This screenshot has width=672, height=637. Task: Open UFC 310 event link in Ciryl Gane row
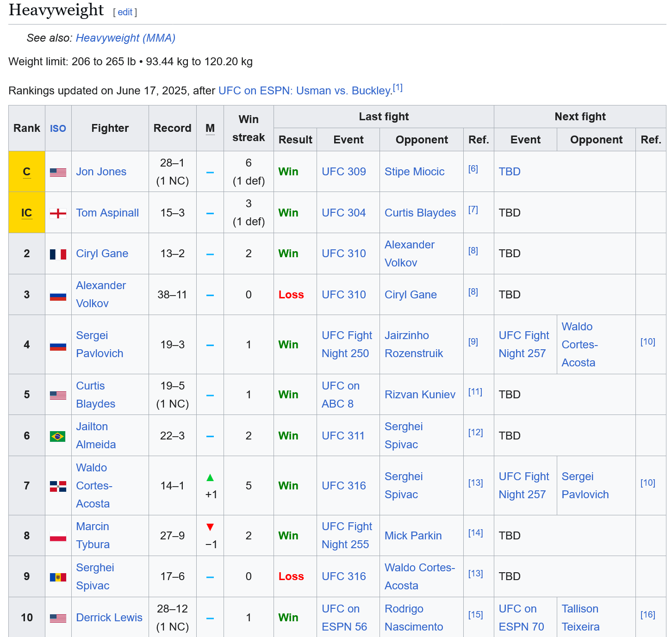point(344,254)
